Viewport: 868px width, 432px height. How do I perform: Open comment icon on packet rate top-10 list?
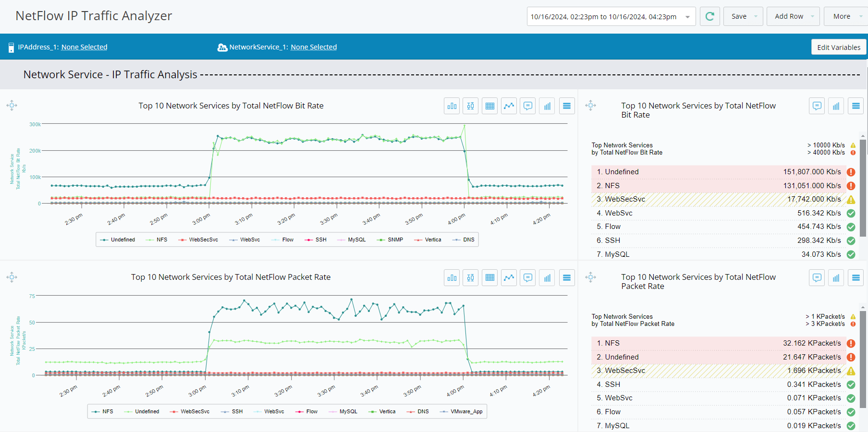point(817,277)
